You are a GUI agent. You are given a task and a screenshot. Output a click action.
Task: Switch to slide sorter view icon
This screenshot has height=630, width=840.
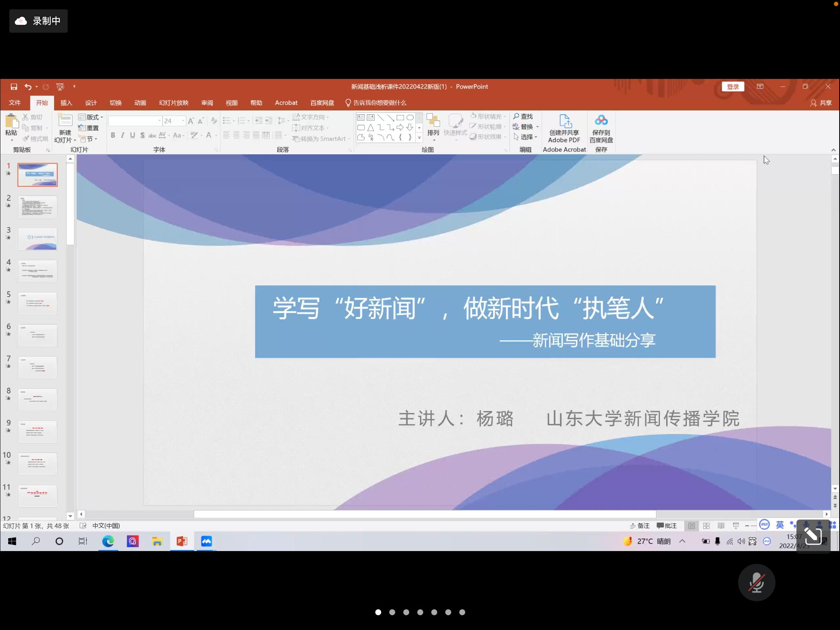[706, 526]
